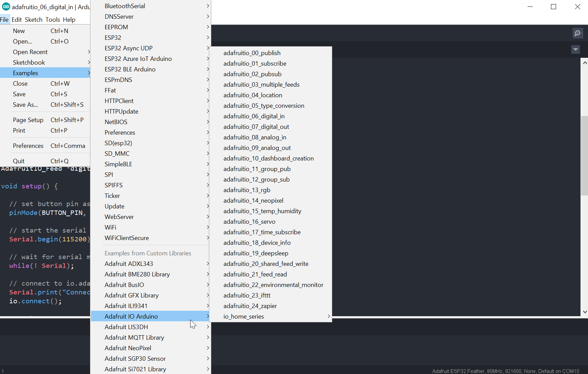
Task: Open the Ticker examples submenu
Action: [151, 196]
